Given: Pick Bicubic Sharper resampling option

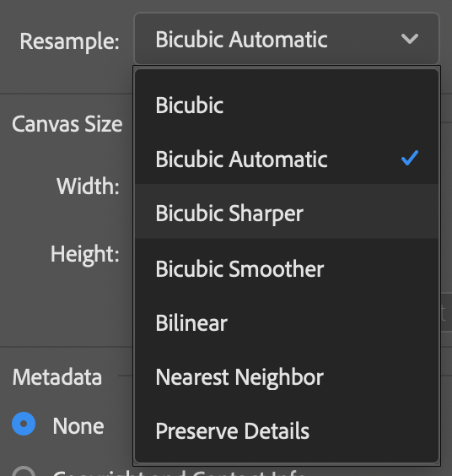Looking at the screenshot, I should (287, 212).
